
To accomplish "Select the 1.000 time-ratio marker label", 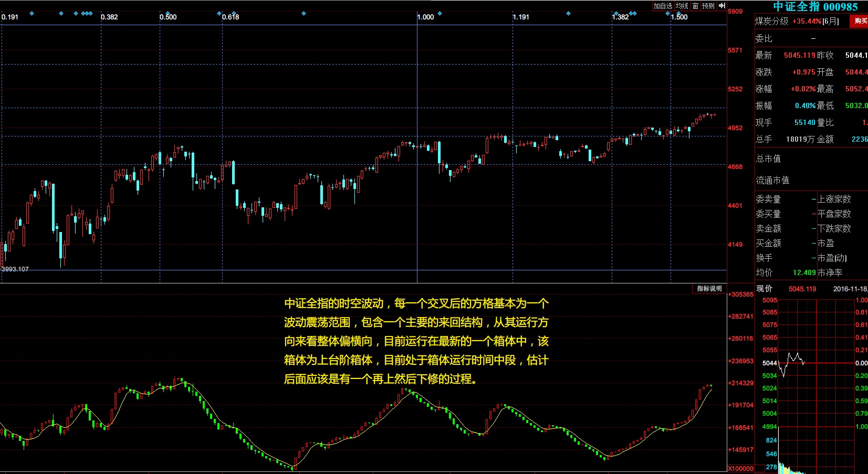I will click(x=426, y=17).
